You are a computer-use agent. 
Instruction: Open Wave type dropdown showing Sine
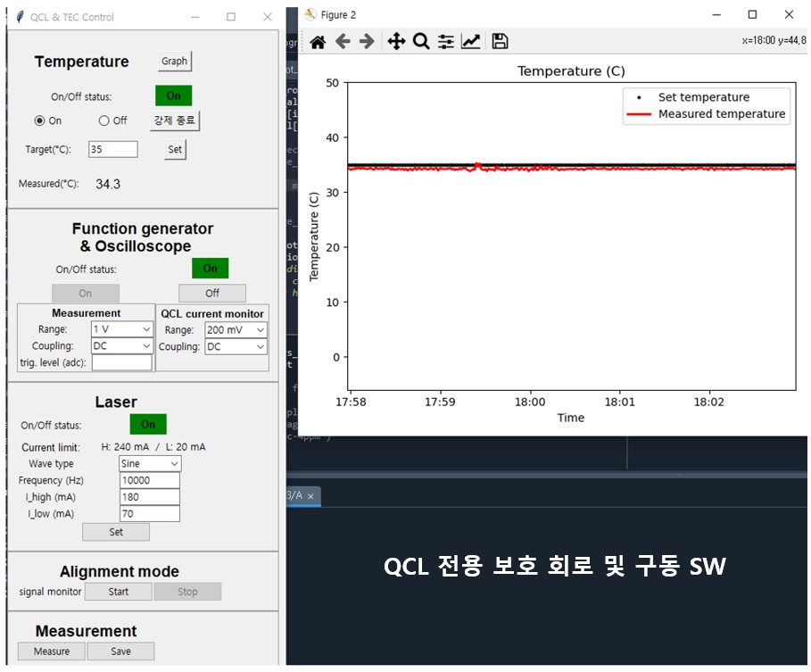tap(150, 463)
